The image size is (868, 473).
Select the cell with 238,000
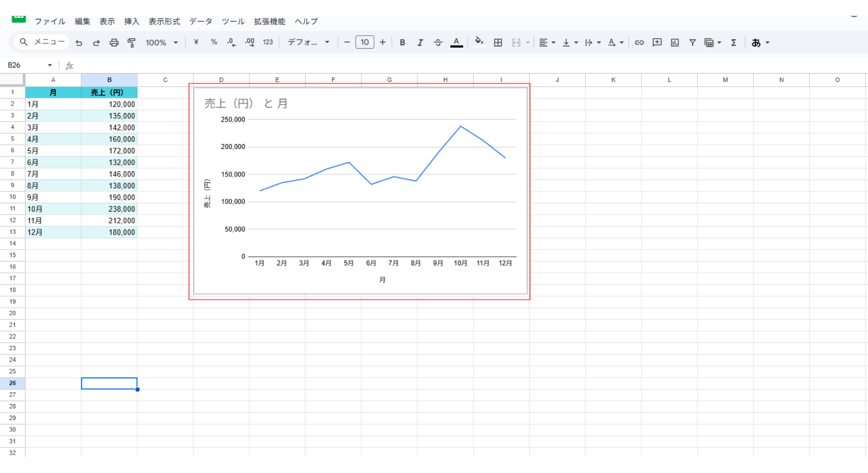click(x=109, y=209)
